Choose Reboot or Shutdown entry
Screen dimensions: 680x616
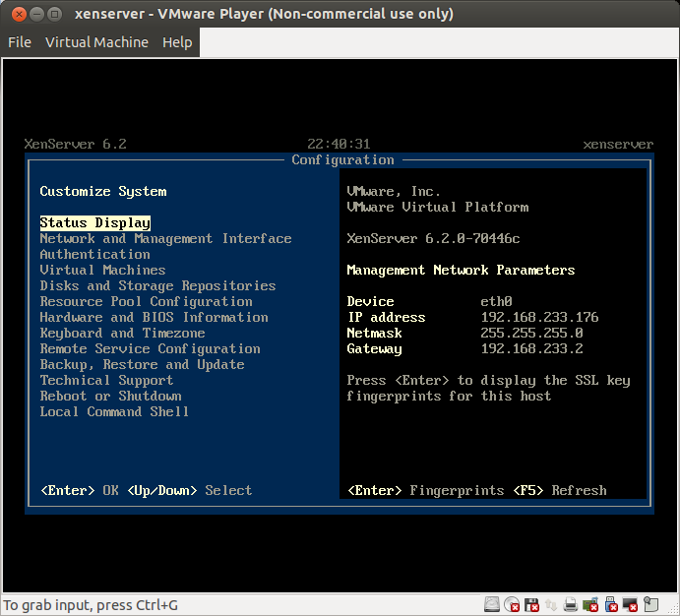(x=110, y=397)
